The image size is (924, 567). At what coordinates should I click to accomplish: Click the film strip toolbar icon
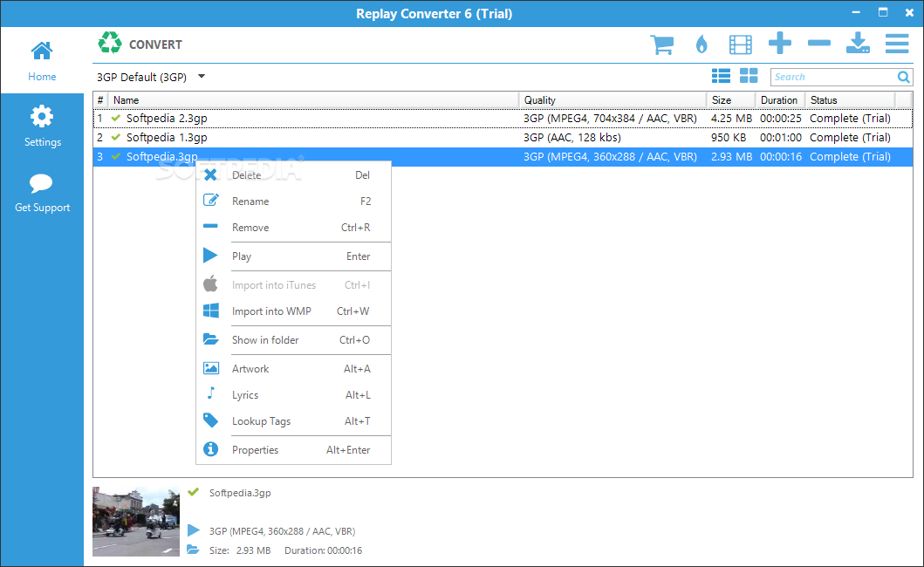(x=740, y=44)
